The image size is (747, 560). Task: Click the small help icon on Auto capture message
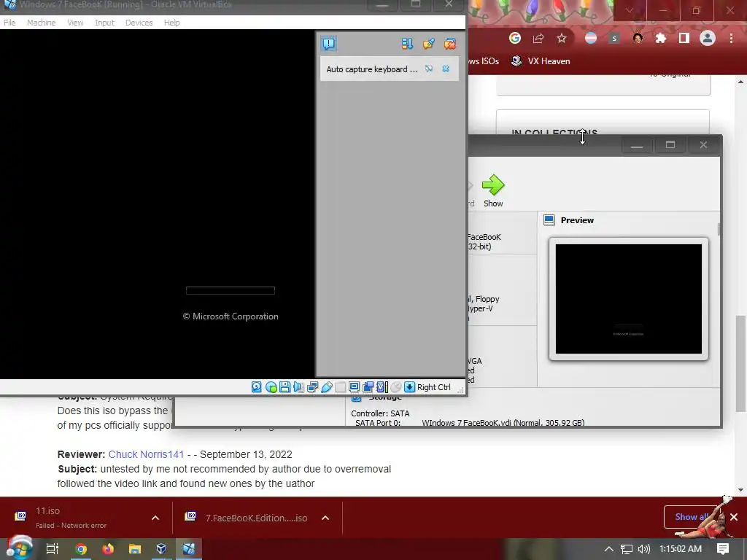[x=429, y=69]
